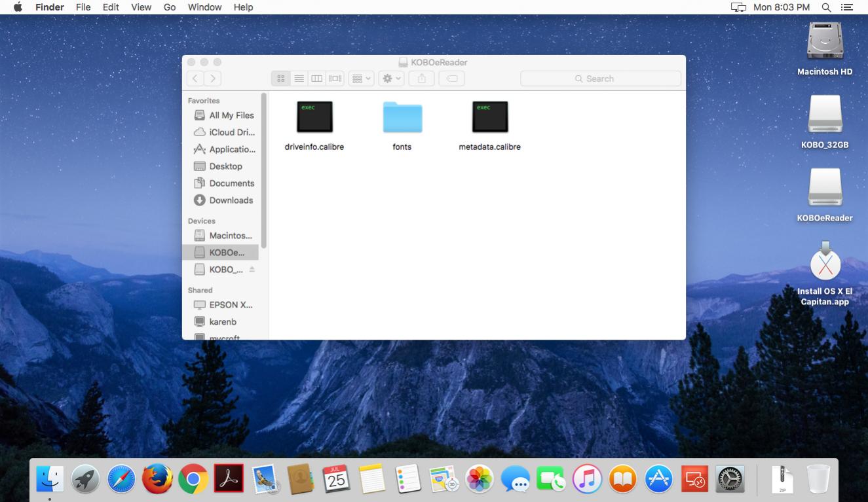Click the Finder Search field
Screen dimensions: 868x502
[x=601, y=79]
